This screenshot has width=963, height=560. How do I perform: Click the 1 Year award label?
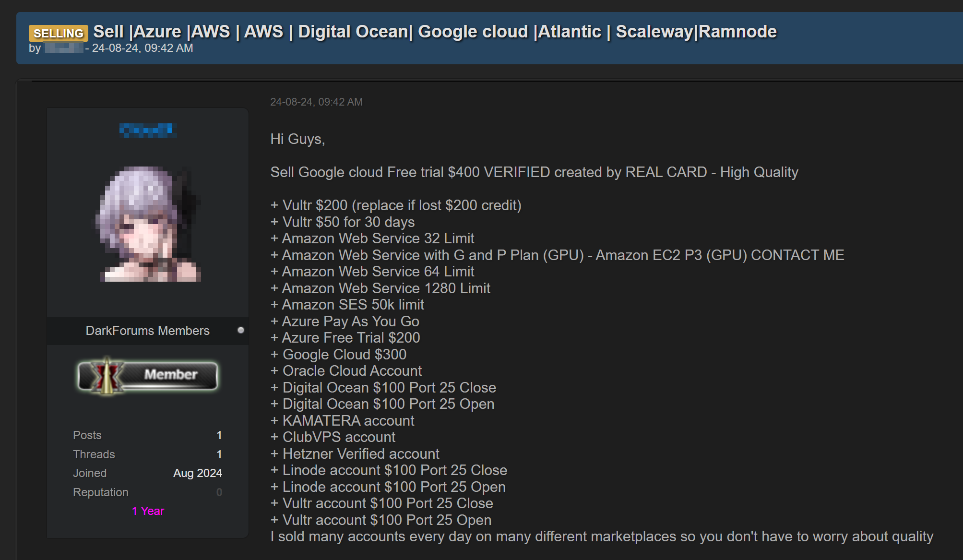148,511
